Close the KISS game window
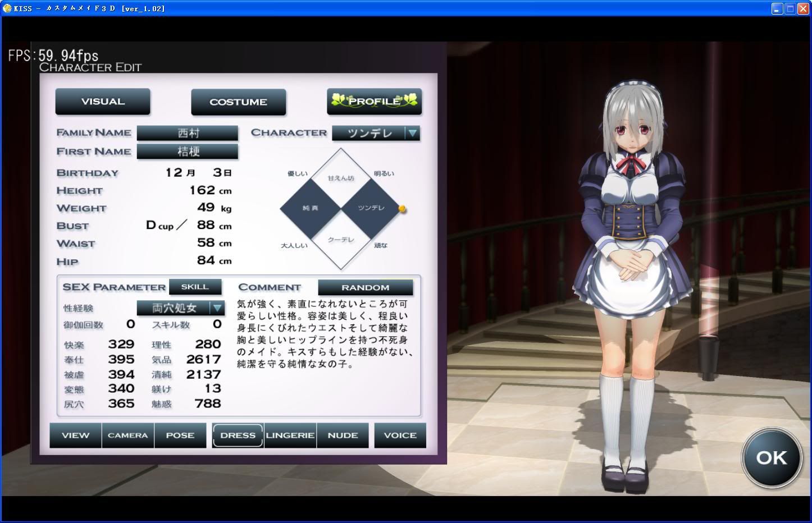 click(803, 8)
